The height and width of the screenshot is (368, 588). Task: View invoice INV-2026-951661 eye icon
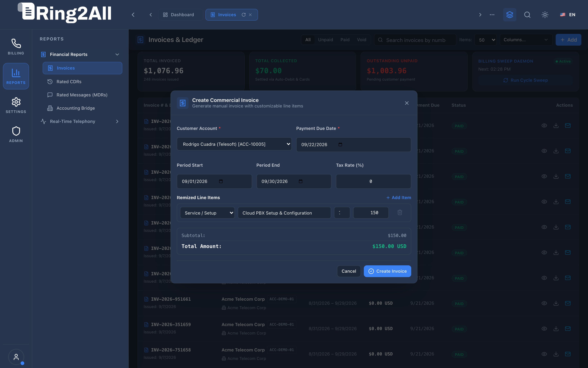[544, 303]
